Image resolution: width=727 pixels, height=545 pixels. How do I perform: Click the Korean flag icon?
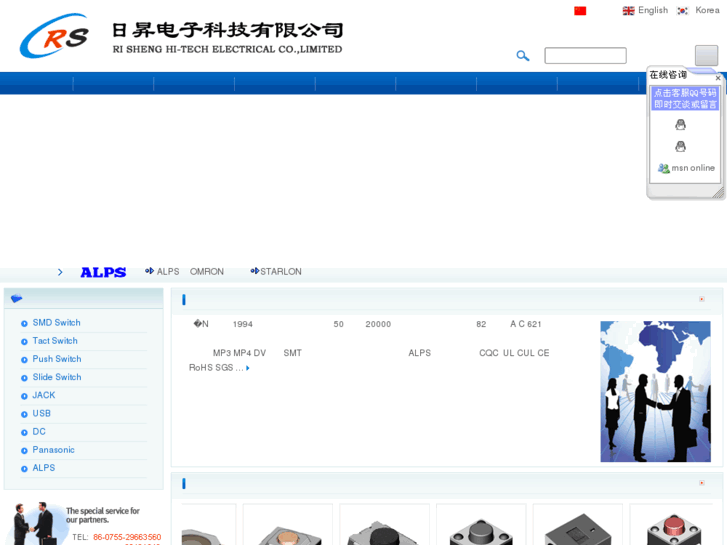point(682,11)
